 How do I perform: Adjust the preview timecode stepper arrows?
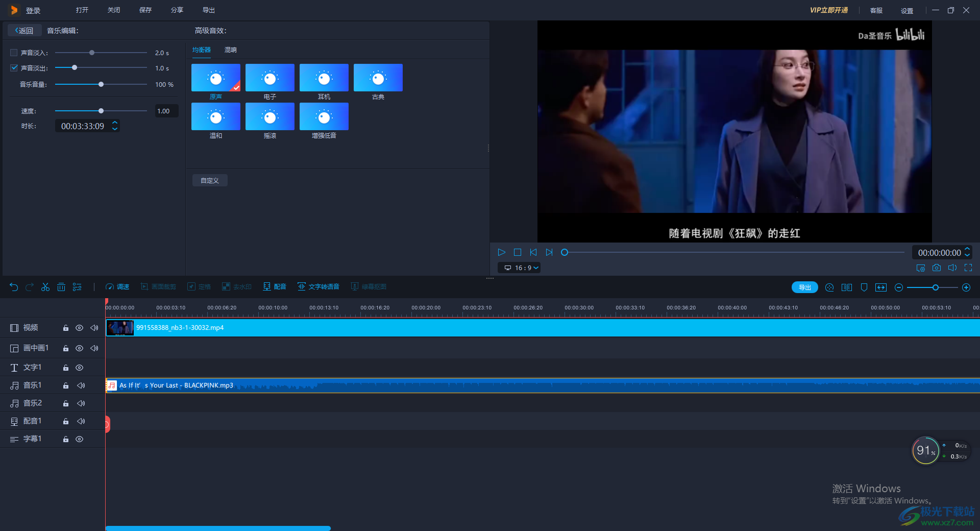[967, 252]
